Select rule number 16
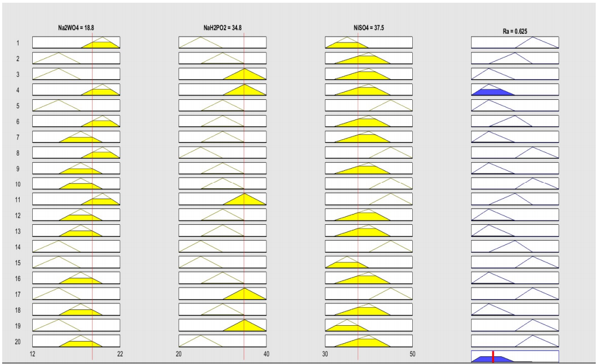 point(17,278)
